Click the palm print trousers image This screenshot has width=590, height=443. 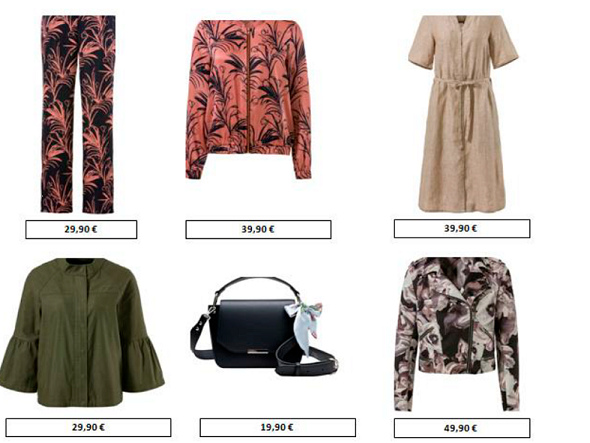78,114
